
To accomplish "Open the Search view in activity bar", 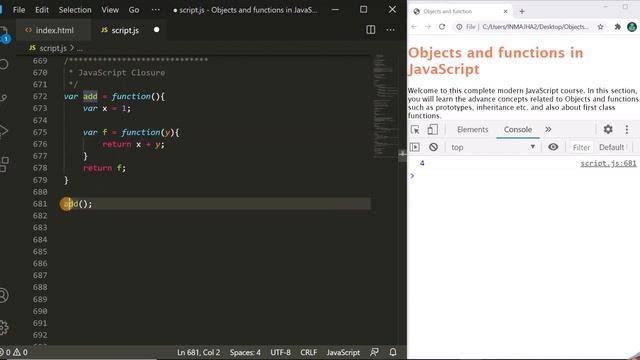I will (4, 64).
